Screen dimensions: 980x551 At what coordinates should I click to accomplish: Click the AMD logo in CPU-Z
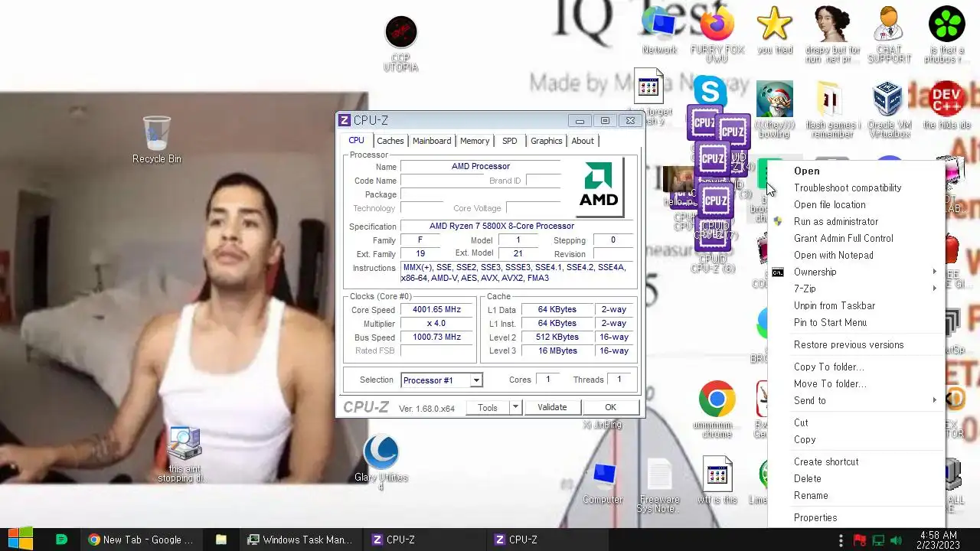coord(599,187)
